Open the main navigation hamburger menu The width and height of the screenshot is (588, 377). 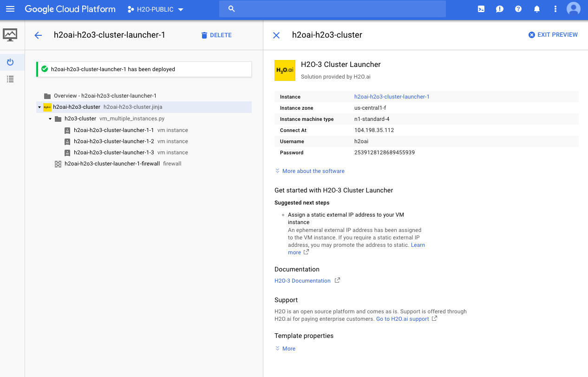pos(10,8)
